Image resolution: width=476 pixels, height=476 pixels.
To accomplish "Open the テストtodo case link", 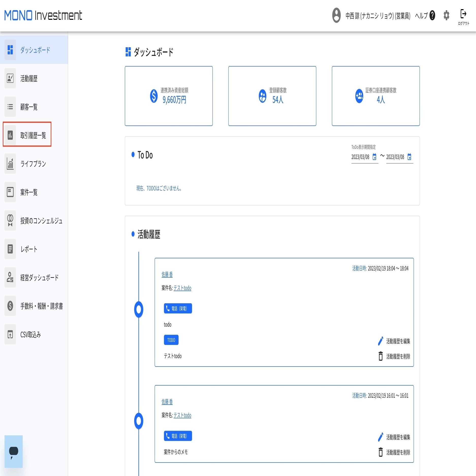I will tap(182, 288).
